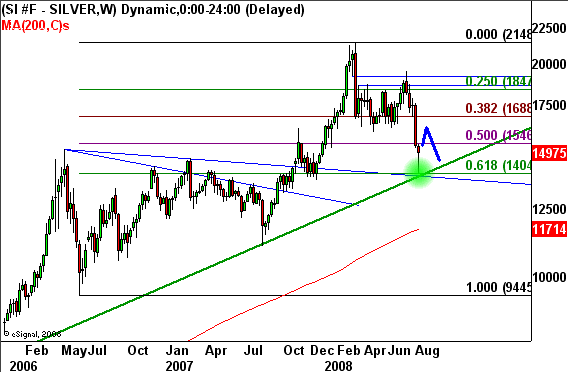Click the 20000 price axis value

[x=549, y=64]
